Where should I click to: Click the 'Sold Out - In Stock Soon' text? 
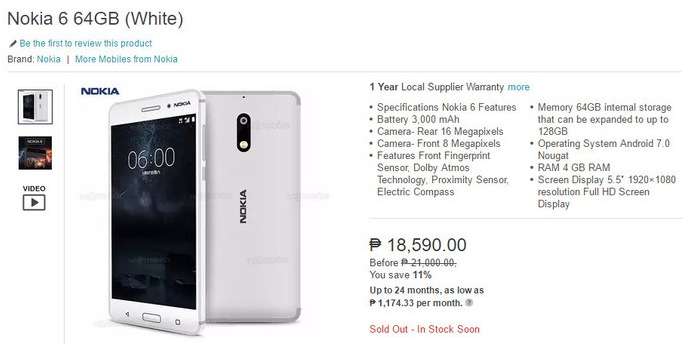pos(424,329)
